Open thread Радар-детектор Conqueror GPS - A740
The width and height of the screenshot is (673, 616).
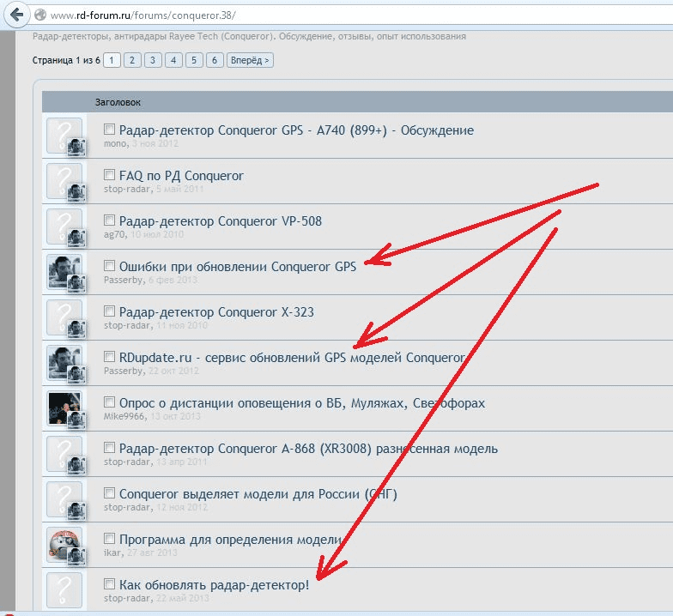pos(296,130)
